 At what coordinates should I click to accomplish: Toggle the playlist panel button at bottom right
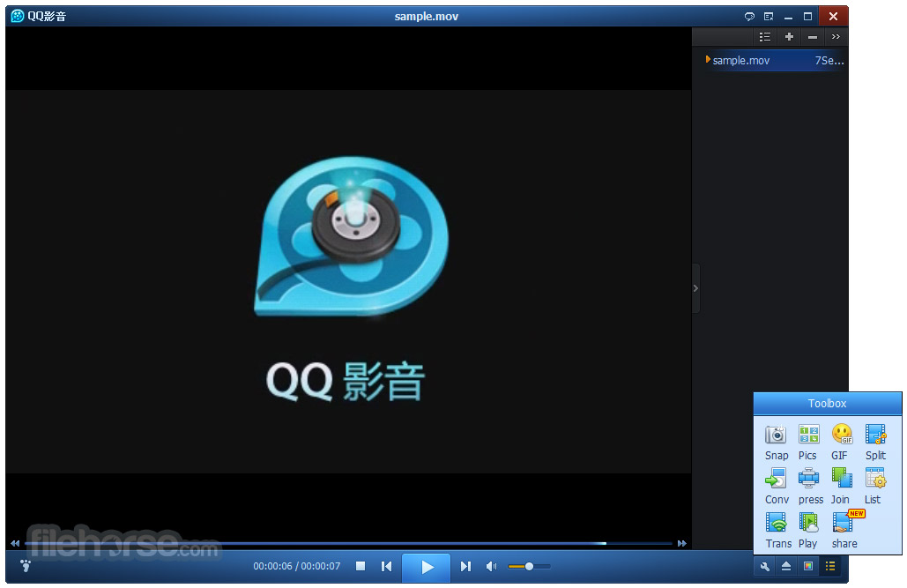830,567
